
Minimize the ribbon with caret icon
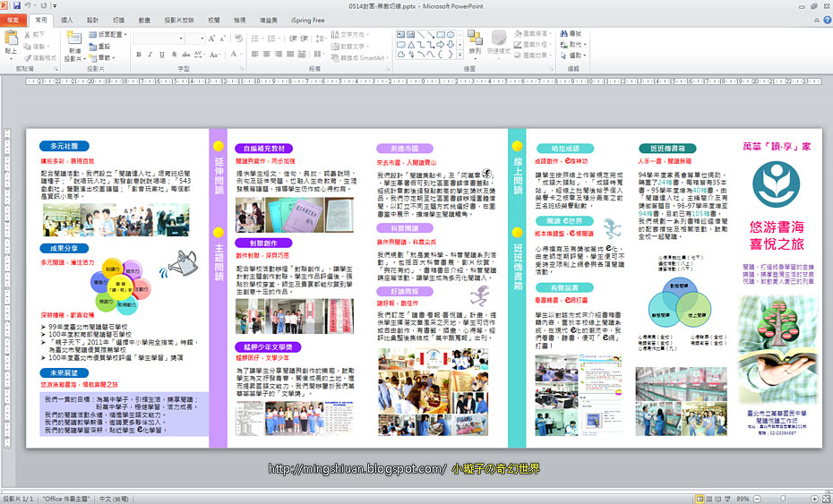coord(817,21)
